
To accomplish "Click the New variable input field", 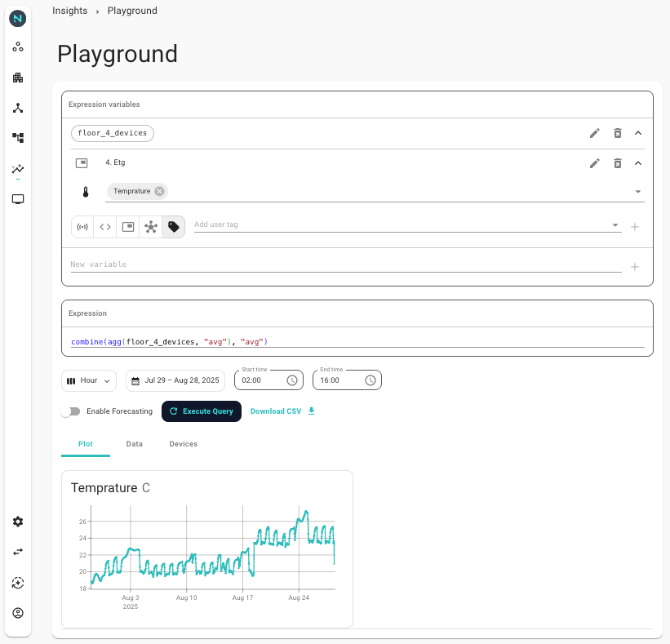I will pos(346,264).
